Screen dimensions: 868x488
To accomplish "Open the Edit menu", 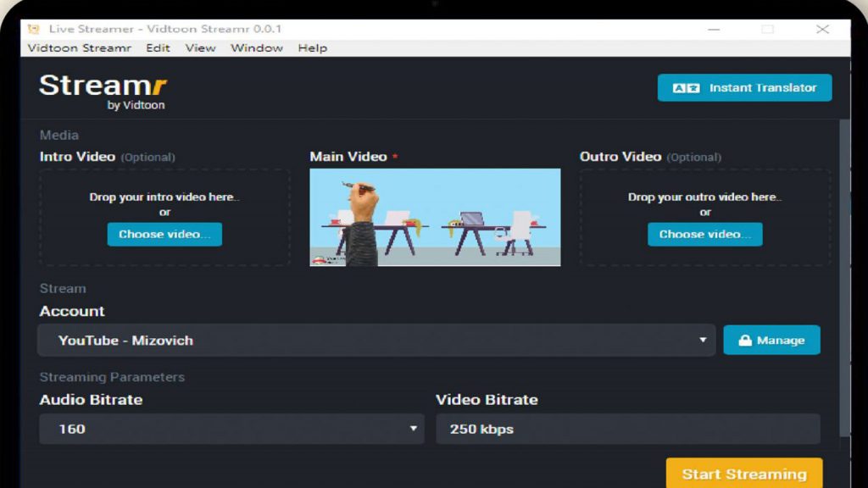I will click(x=158, y=48).
